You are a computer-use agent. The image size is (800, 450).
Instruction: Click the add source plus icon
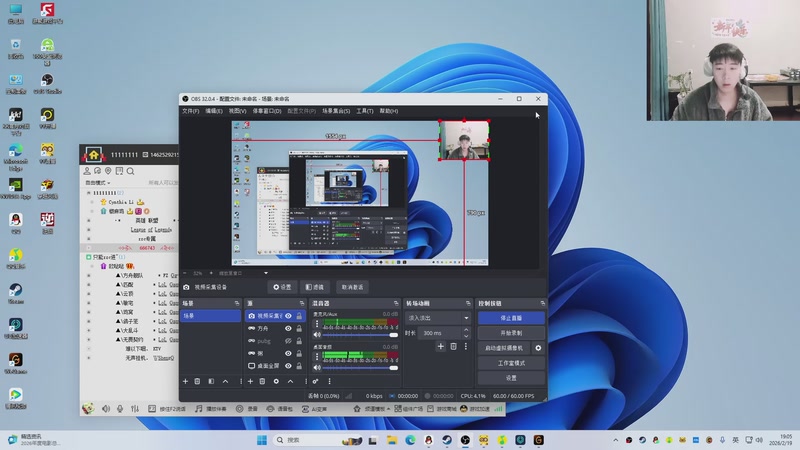click(249, 381)
